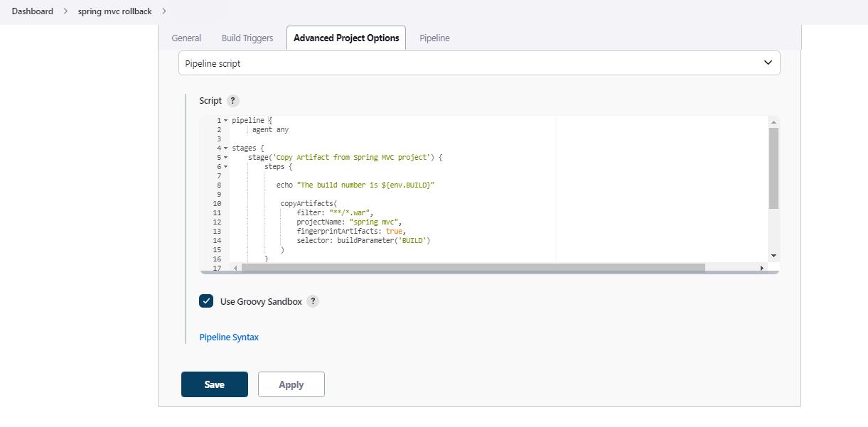Go to the Build Triggers tab
The image size is (868, 427).
(247, 38)
